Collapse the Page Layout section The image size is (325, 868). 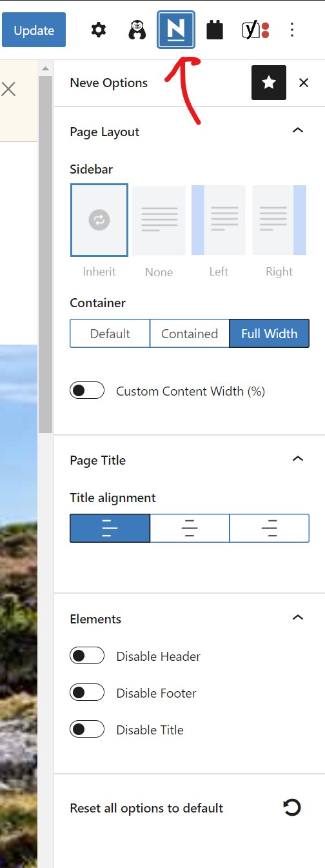coord(297,131)
